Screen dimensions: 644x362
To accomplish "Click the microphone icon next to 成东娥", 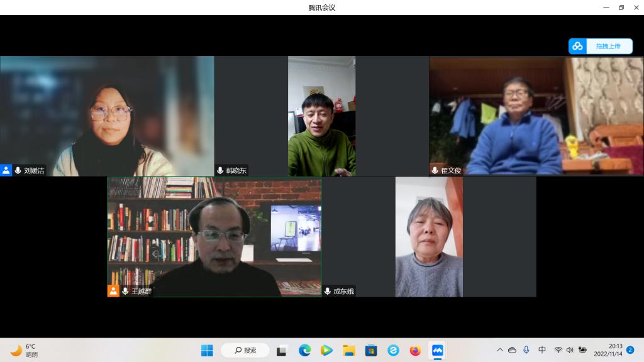I will click(x=327, y=291).
